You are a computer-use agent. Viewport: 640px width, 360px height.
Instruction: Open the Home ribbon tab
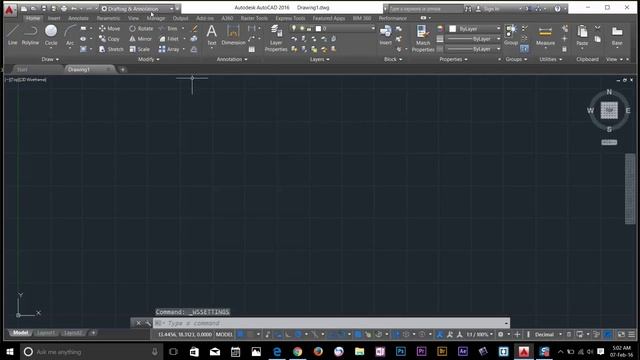tap(33, 18)
